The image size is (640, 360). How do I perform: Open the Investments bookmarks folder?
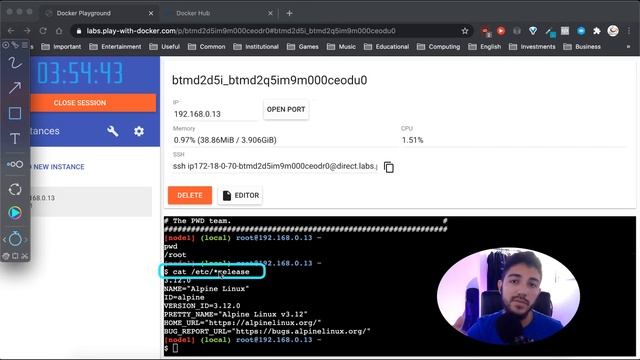click(532, 47)
